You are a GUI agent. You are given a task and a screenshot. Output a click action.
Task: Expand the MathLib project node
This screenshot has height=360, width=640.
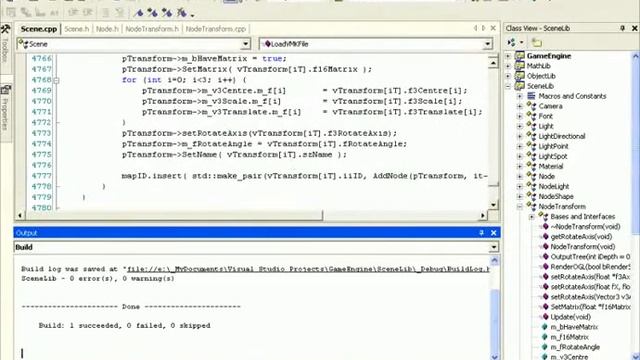point(508,66)
